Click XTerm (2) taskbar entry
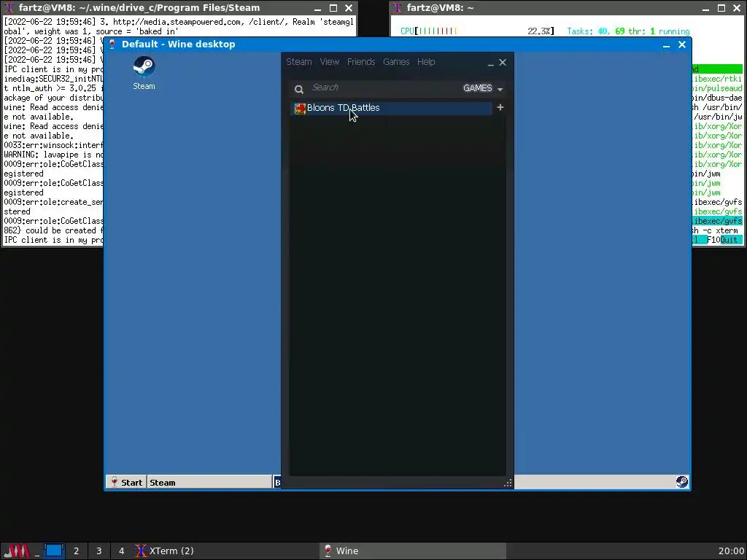 225,551
